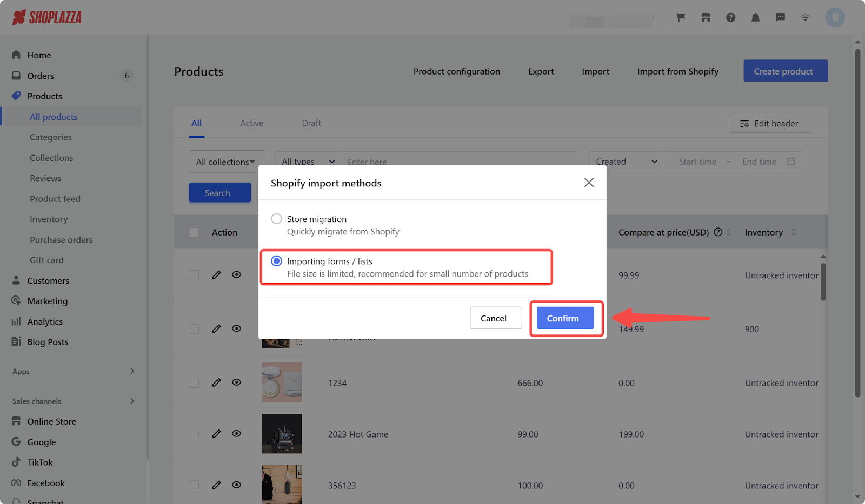
Task: Toggle preview eye icon for 2023 Hot Game
Action: pos(236,434)
